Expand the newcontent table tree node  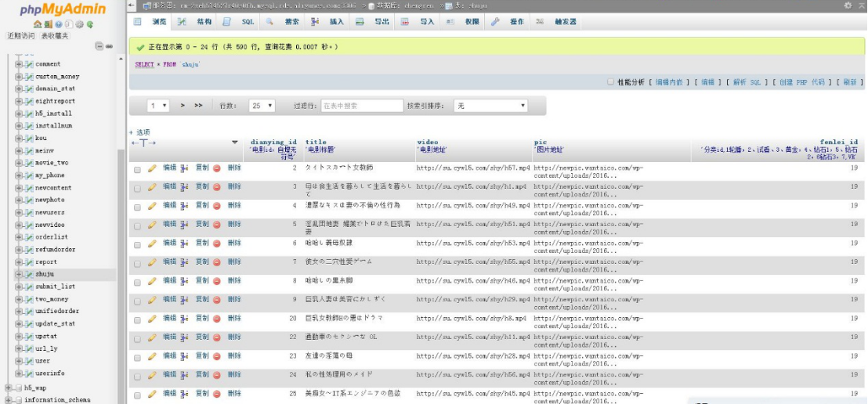[19, 188]
